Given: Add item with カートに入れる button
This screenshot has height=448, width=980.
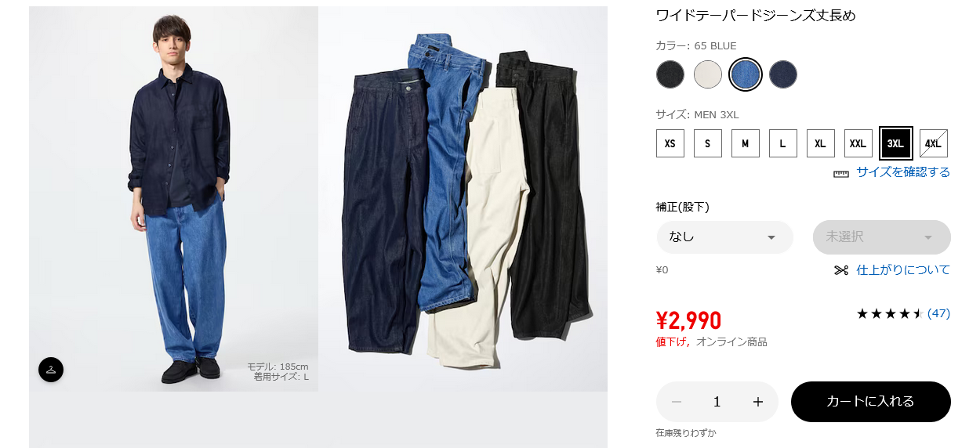Looking at the screenshot, I should (871, 402).
